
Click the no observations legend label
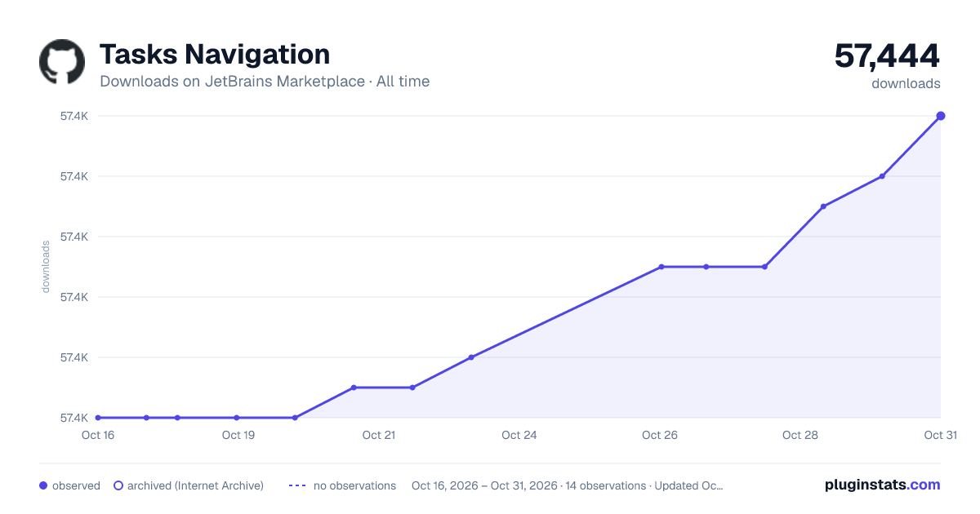[354, 485]
